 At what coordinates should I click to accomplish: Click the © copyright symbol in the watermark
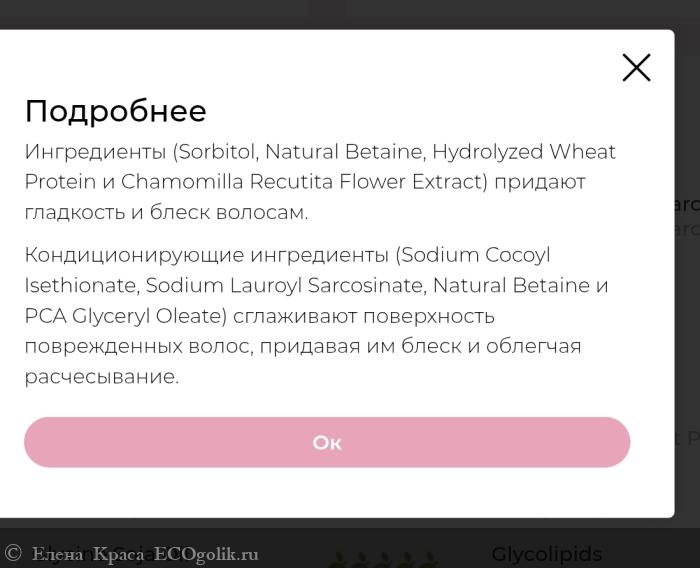(13, 553)
